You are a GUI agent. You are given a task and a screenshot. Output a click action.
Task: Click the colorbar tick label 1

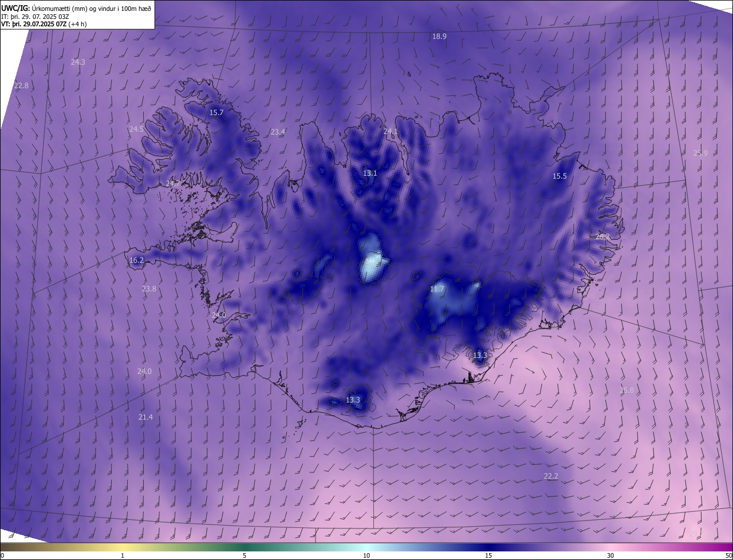coord(123,556)
